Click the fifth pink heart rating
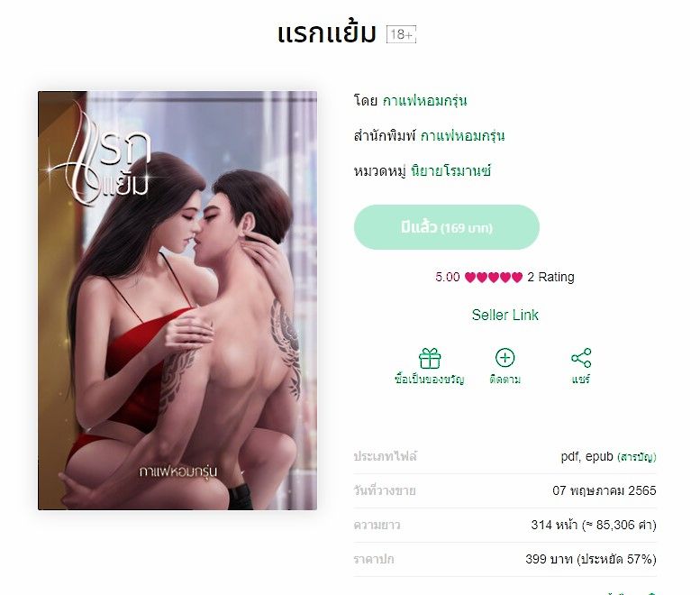 [517, 278]
